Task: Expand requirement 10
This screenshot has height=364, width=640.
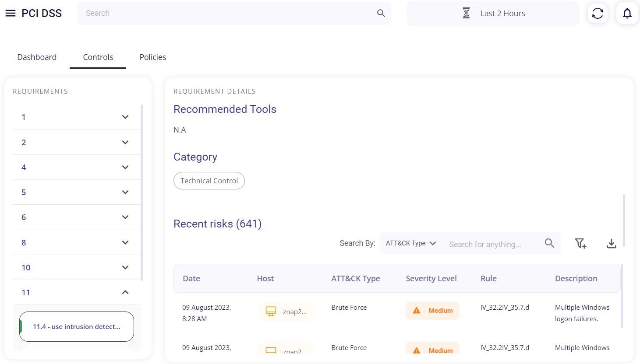Action: tap(77, 267)
